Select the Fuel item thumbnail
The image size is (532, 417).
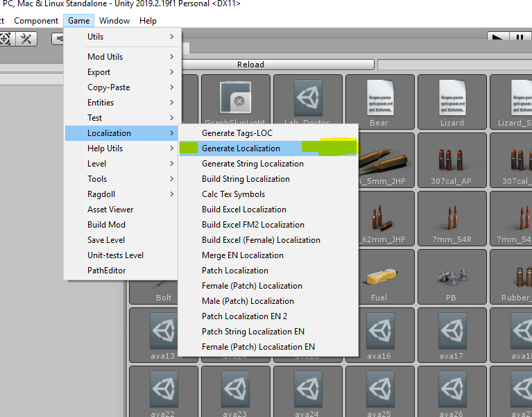click(380, 277)
